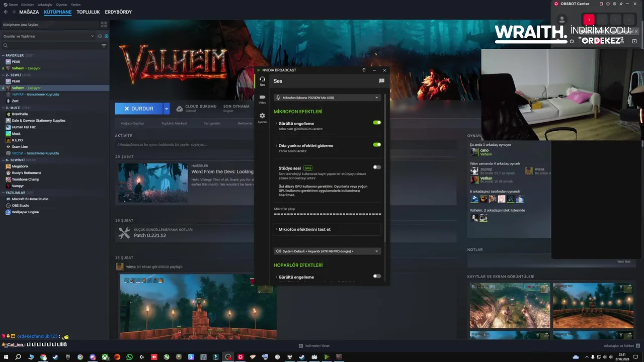Image resolution: width=644 pixels, height=362 pixels.
Task: Open Valheim Topluluk Merkezi tab
Action: coord(174,123)
